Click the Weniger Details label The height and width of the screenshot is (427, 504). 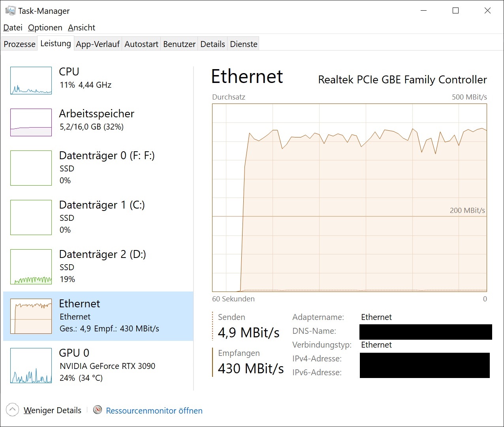53,410
